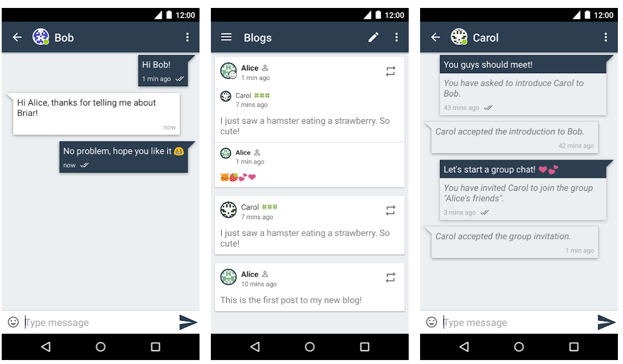
Task: Tap Bob's avatar in the chat header
Action: 40,37
